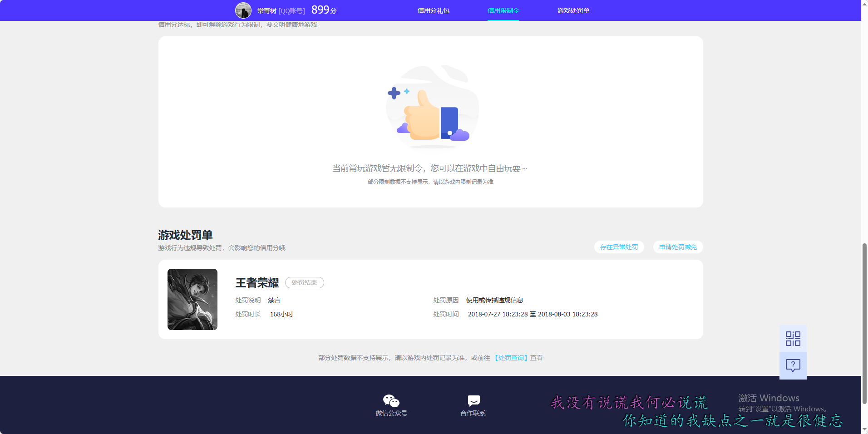Image resolution: width=868 pixels, height=434 pixels.
Task: Click the 微信公众号 WeChat icon in footer
Action: [390, 400]
